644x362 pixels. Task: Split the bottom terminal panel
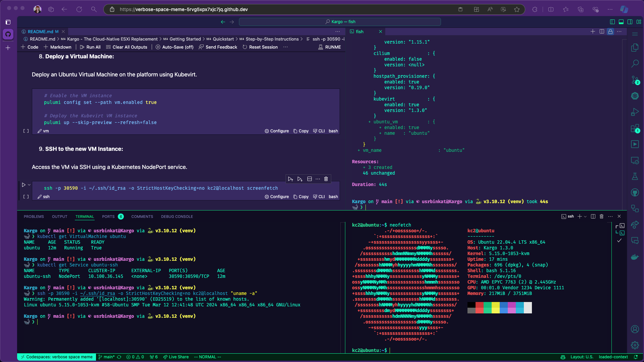pos(593,217)
